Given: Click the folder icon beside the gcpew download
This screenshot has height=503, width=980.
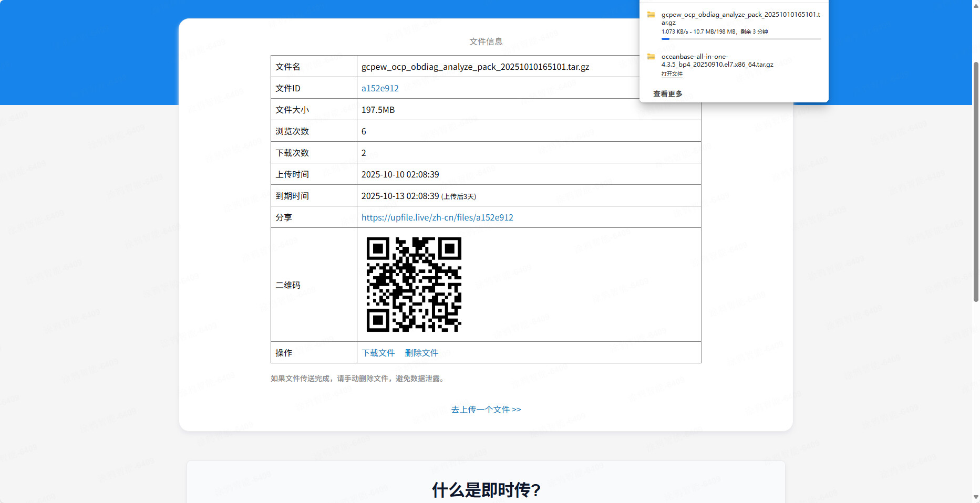Looking at the screenshot, I should pyautogui.click(x=651, y=15).
